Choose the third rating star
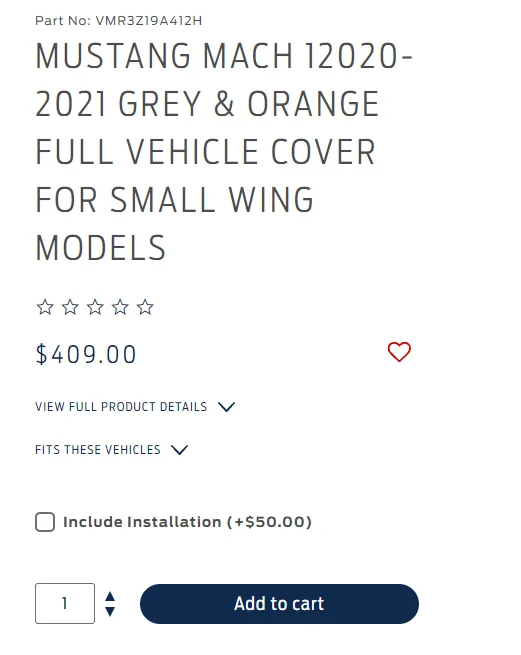The width and height of the screenshot is (521, 655). click(x=95, y=307)
